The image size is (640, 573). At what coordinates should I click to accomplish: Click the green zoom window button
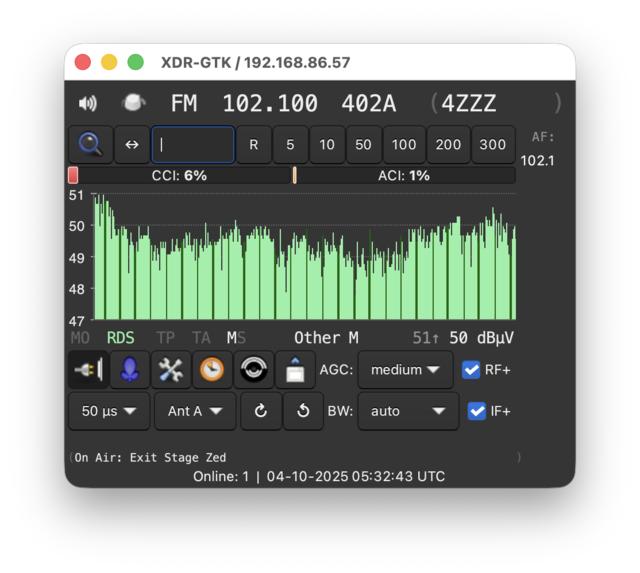click(136, 62)
